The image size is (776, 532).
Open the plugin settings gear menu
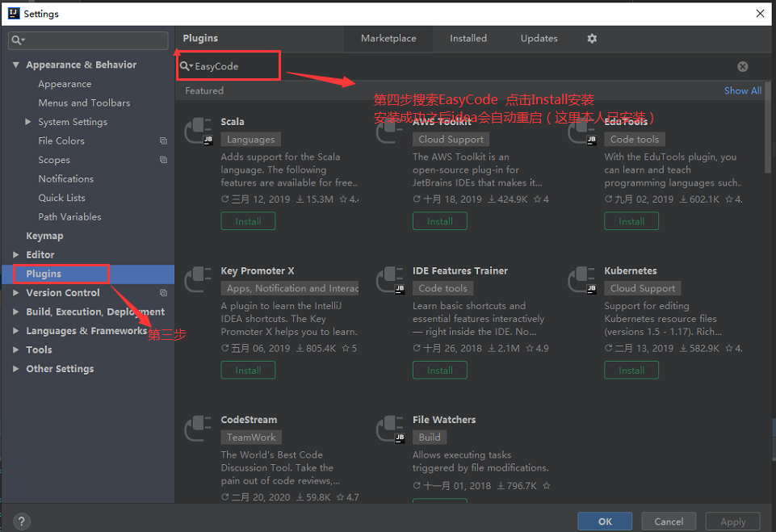[591, 38]
